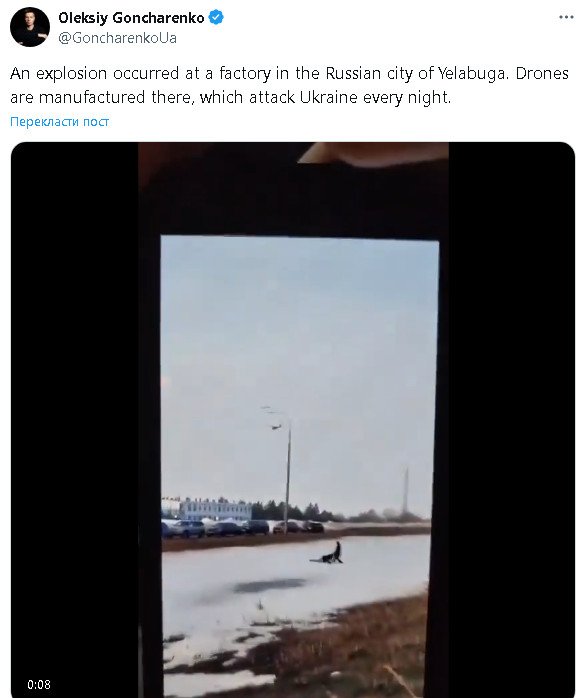Click the dark patch on the ice
Screen dimensions: 579x698
tap(268, 585)
